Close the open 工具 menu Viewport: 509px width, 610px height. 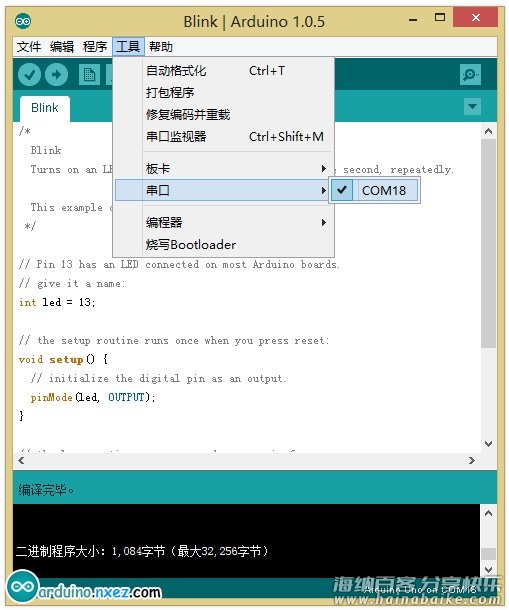[x=128, y=47]
